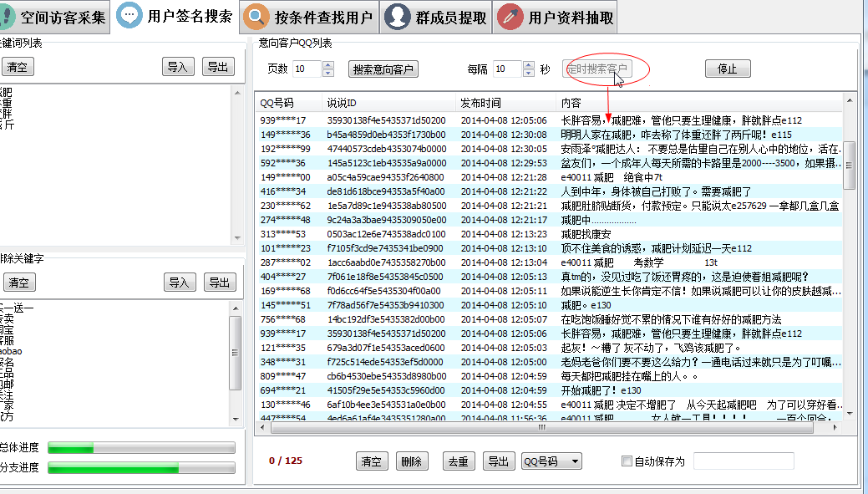Image resolution: width=868 pixels, height=494 pixels.
Task: Switch to the 用户签名搜索 tab
Action: tap(175, 16)
